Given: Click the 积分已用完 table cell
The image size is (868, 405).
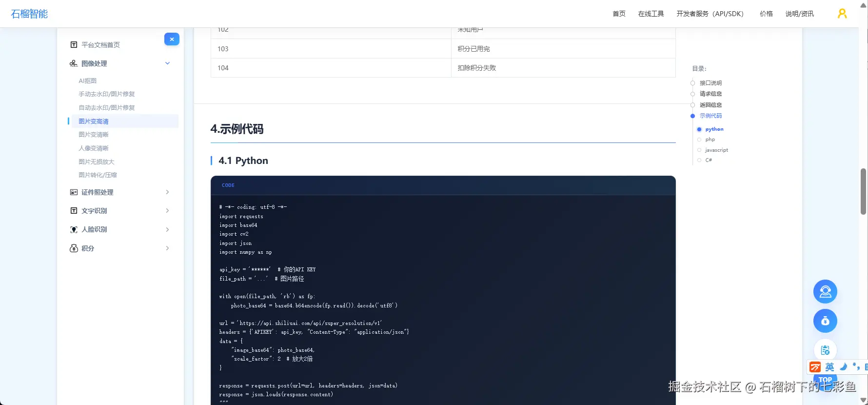Looking at the screenshot, I should point(563,49).
